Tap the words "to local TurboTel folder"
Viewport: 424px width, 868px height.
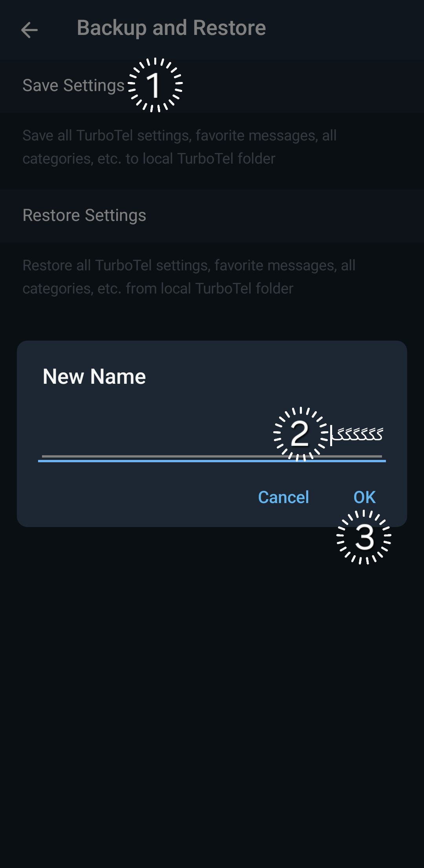pyautogui.click(x=201, y=159)
